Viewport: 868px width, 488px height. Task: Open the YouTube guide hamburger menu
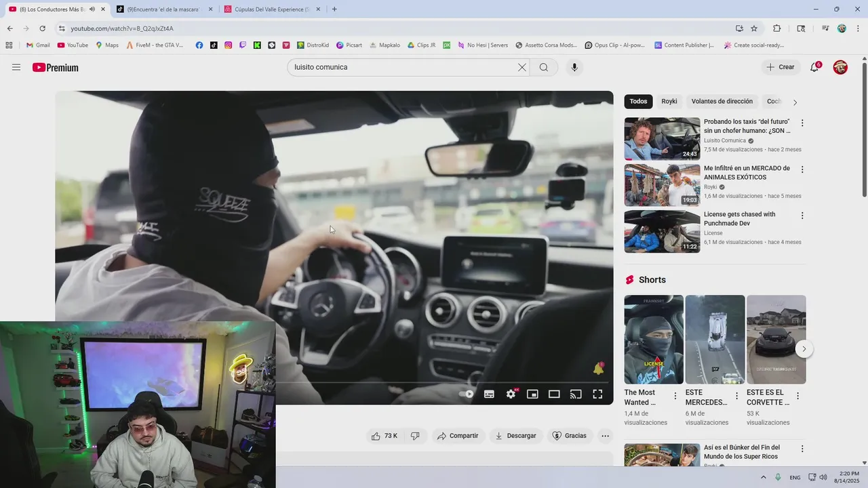[x=16, y=67]
